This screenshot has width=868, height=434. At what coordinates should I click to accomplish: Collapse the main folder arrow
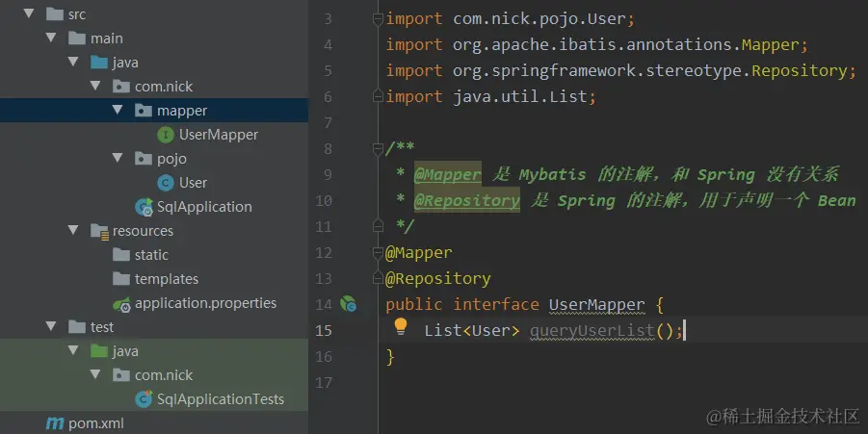pos(51,38)
